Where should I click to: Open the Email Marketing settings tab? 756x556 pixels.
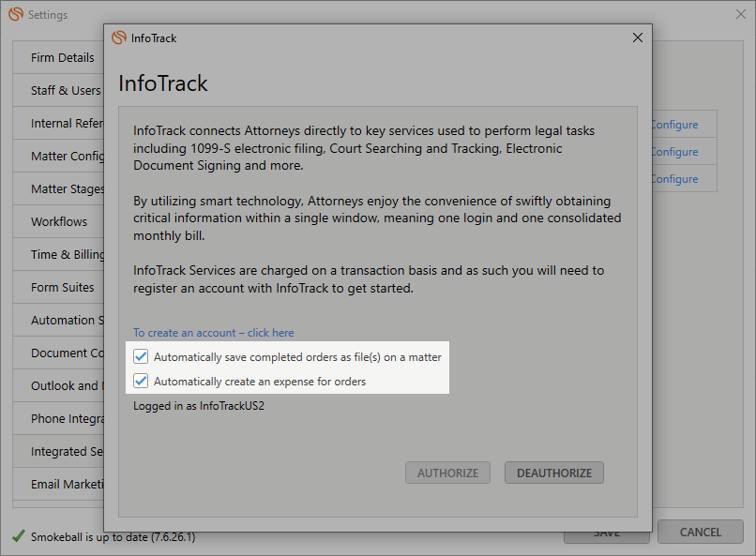pyautogui.click(x=68, y=485)
